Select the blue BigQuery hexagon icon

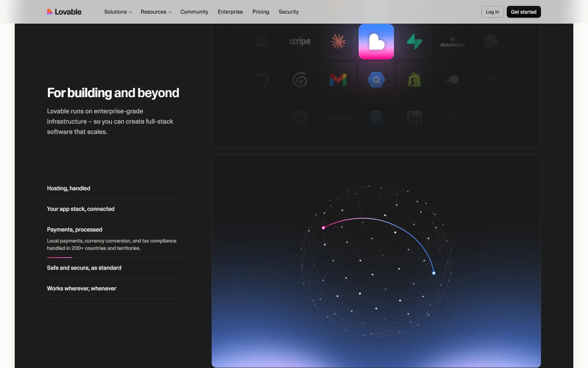pos(376,80)
